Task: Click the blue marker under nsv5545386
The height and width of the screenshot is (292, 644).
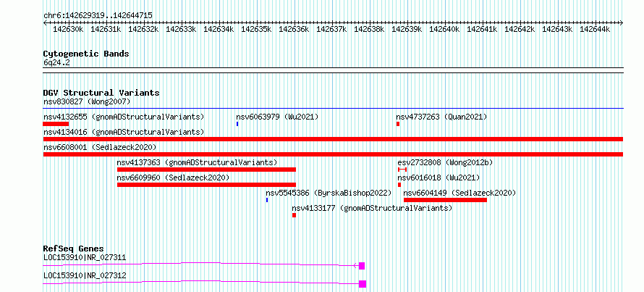Action: 267,200
